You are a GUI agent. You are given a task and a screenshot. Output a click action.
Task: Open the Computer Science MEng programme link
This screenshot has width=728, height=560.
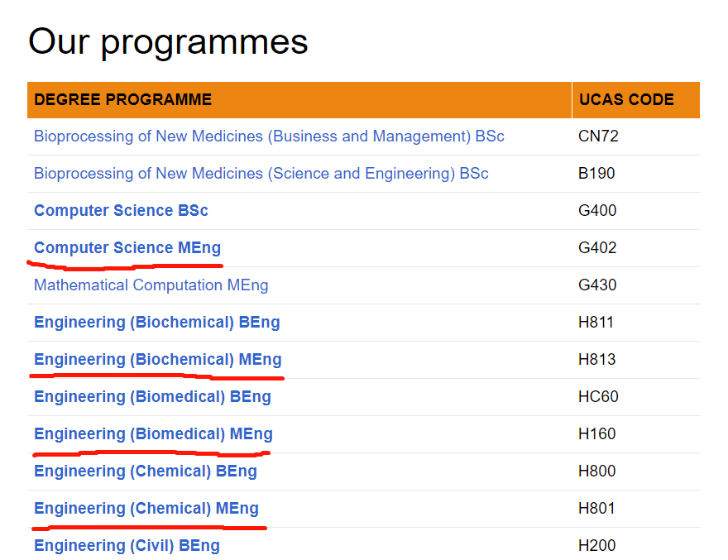(127, 248)
